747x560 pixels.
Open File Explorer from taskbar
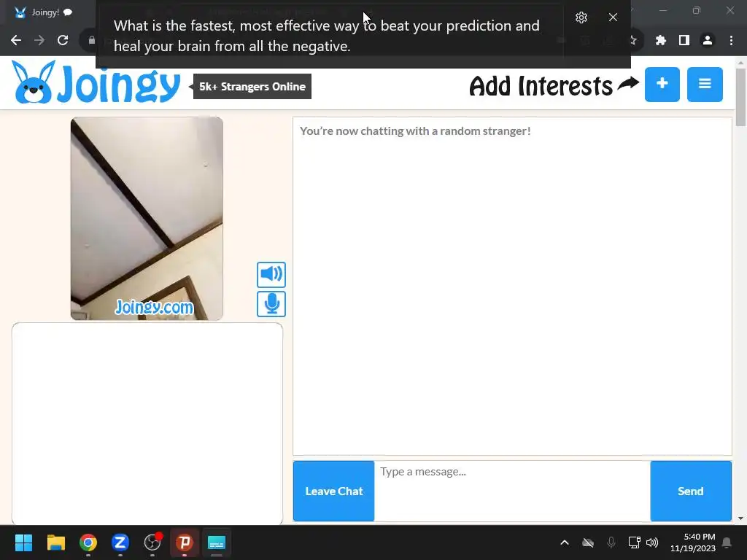point(55,542)
